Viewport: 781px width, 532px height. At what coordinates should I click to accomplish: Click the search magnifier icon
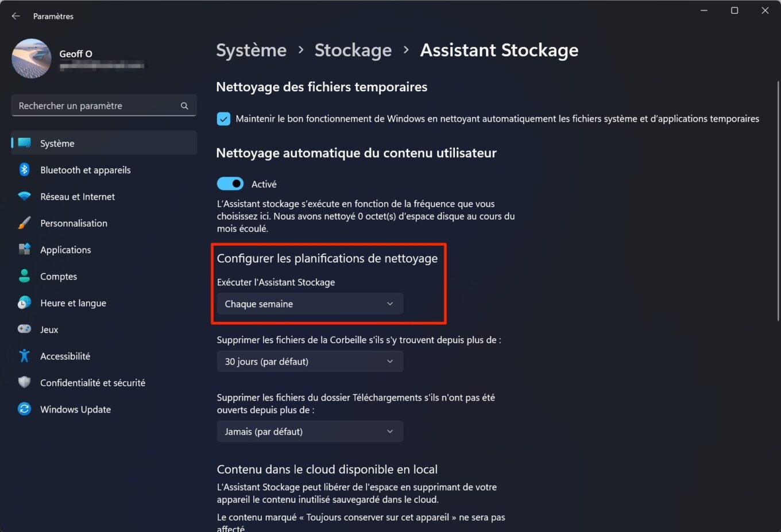tap(184, 106)
